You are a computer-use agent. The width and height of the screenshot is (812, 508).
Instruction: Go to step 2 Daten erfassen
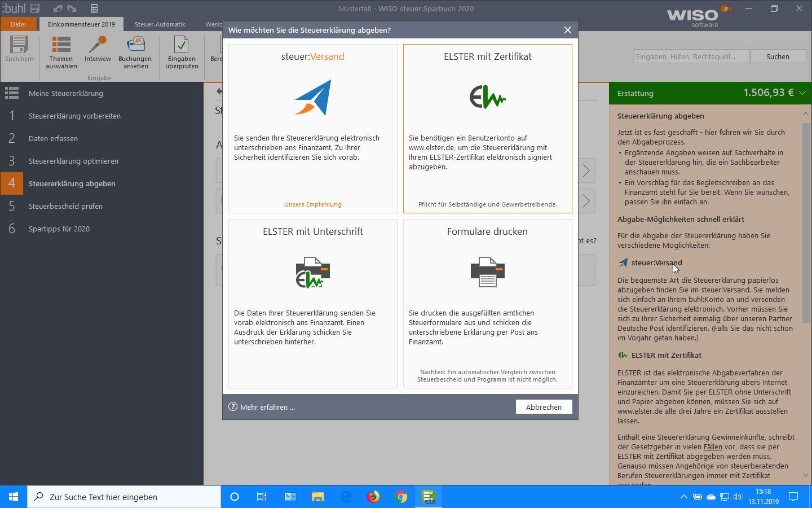pyautogui.click(x=101, y=138)
